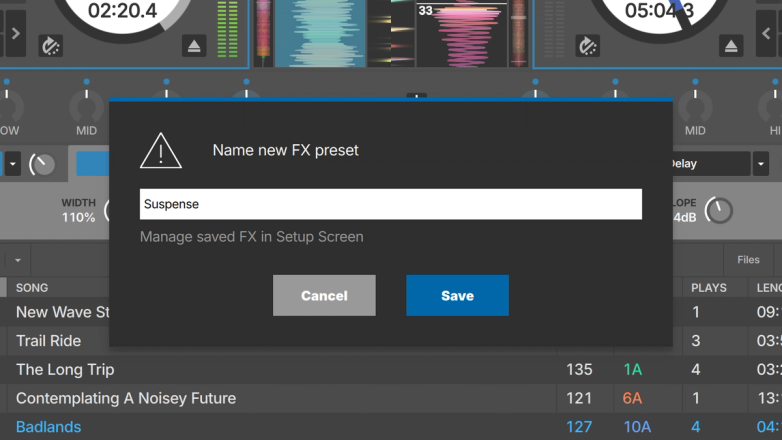782x440 pixels.
Task: Click the preset name text field
Action: click(x=390, y=204)
